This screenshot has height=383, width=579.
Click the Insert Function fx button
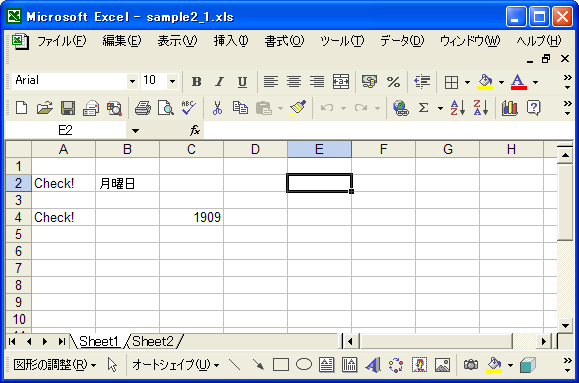195,130
